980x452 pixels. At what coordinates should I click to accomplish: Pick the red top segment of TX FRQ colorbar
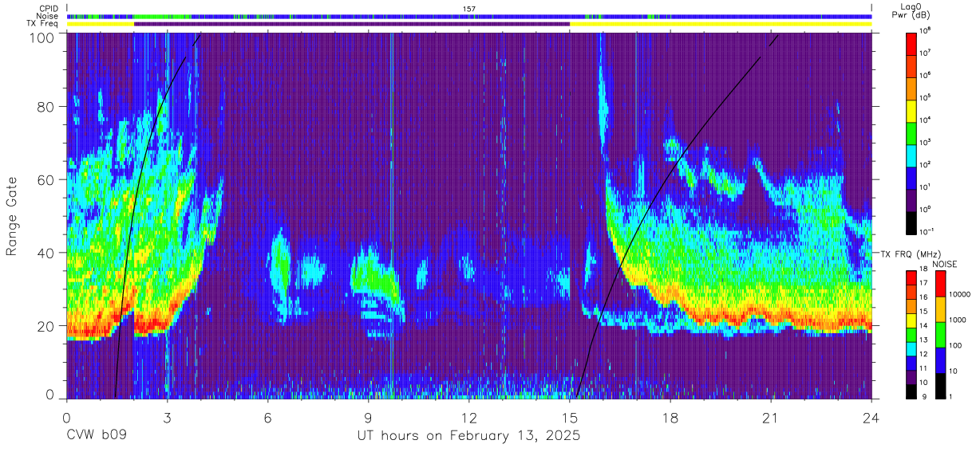pyautogui.click(x=911, y=278)
